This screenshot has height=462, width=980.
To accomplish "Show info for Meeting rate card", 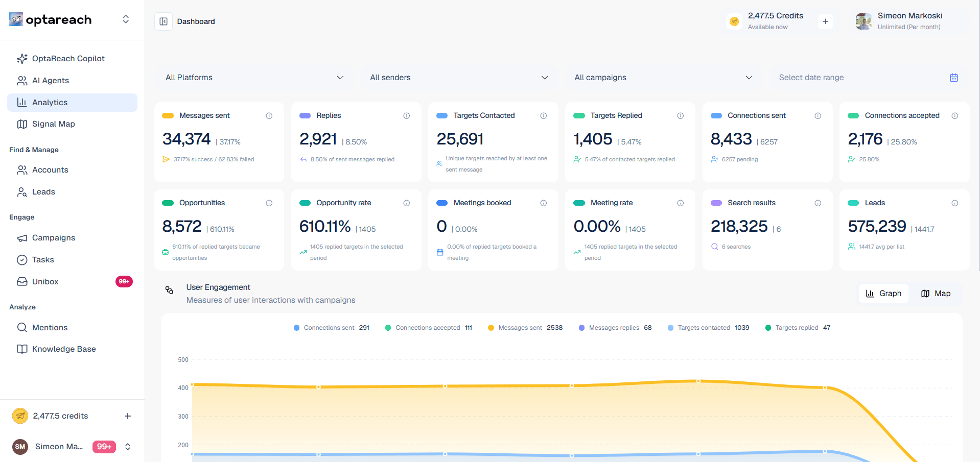I will tap(681, 203).
